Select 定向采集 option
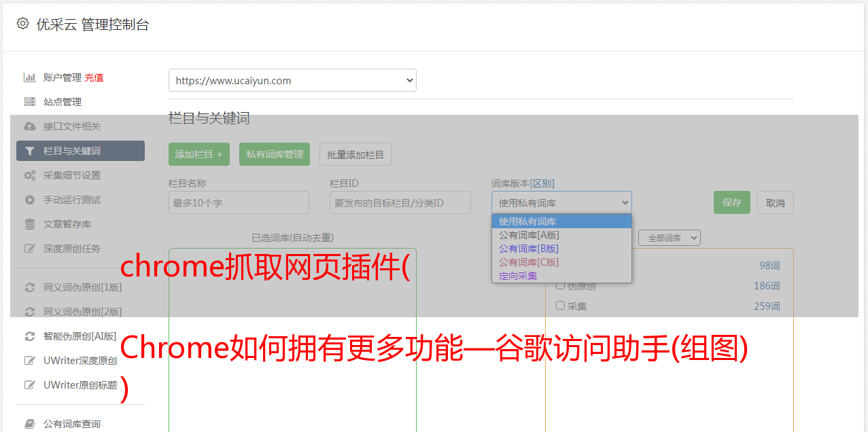This screenshot has width=868, height=432. click(x=561, y=276)
